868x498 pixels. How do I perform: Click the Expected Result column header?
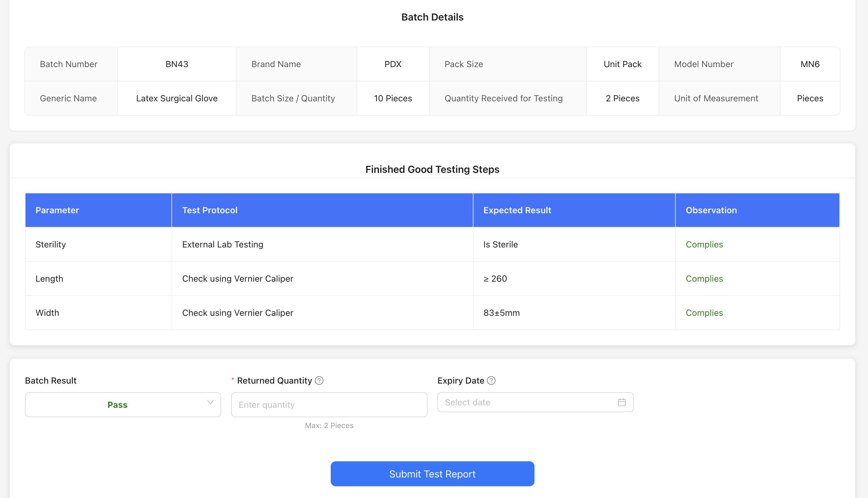coord(517,210)
